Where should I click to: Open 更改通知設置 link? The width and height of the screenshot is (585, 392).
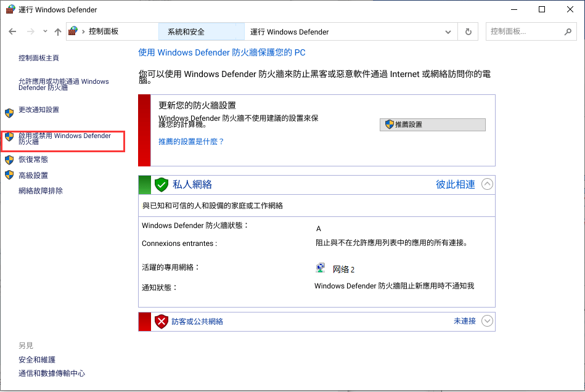(39, 110)
